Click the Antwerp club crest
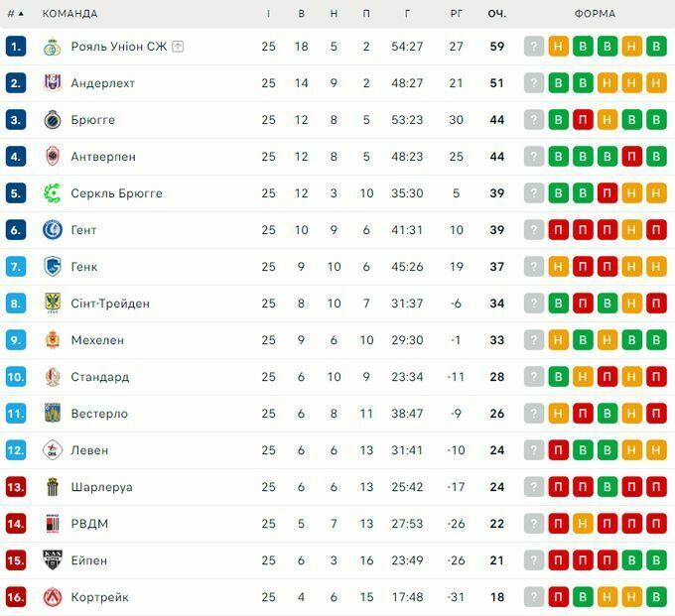Image resolution: width=675 pixels, height=616 pixels. 53,157
